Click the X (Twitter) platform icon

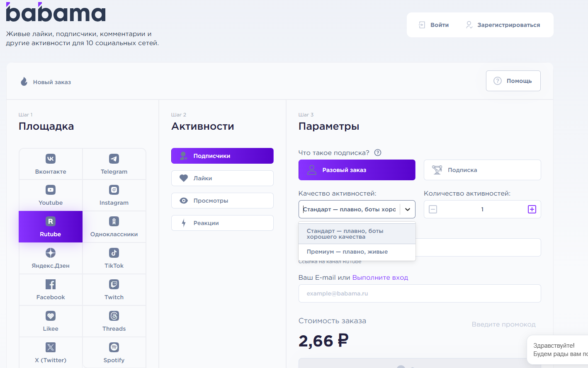point(51,347)
